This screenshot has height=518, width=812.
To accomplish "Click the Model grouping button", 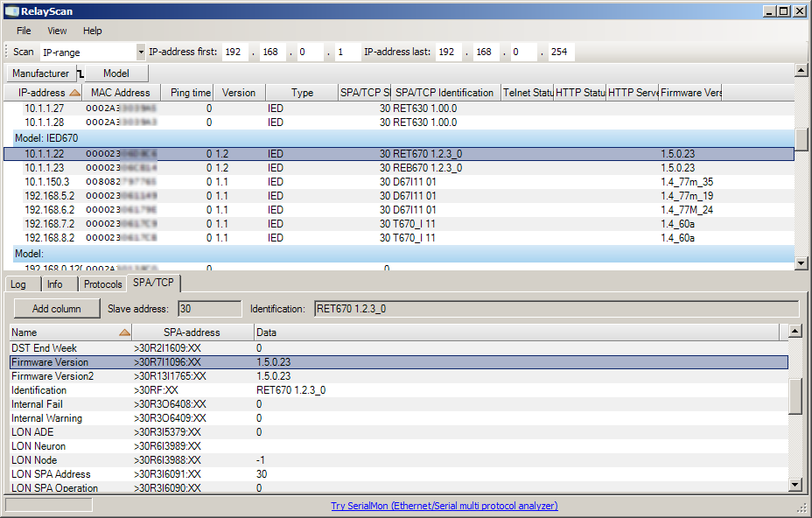I will click(116, 73).
